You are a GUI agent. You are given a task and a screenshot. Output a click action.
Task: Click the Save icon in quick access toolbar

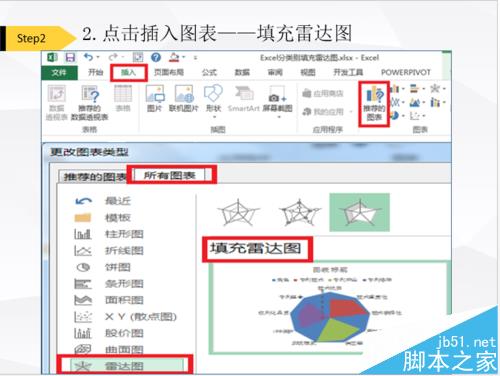(70, 57)
